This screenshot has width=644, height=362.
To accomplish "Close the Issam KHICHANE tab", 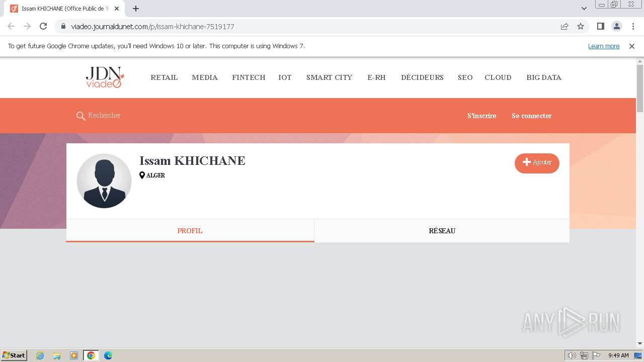I will 117,9.
